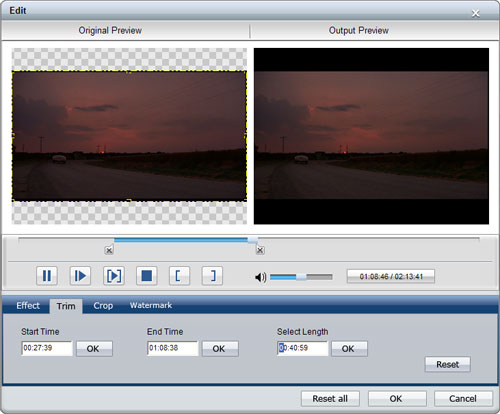Screen dimensions: 500x414
Task: Open the Watermark tab
Action: (x=151, y=305)
